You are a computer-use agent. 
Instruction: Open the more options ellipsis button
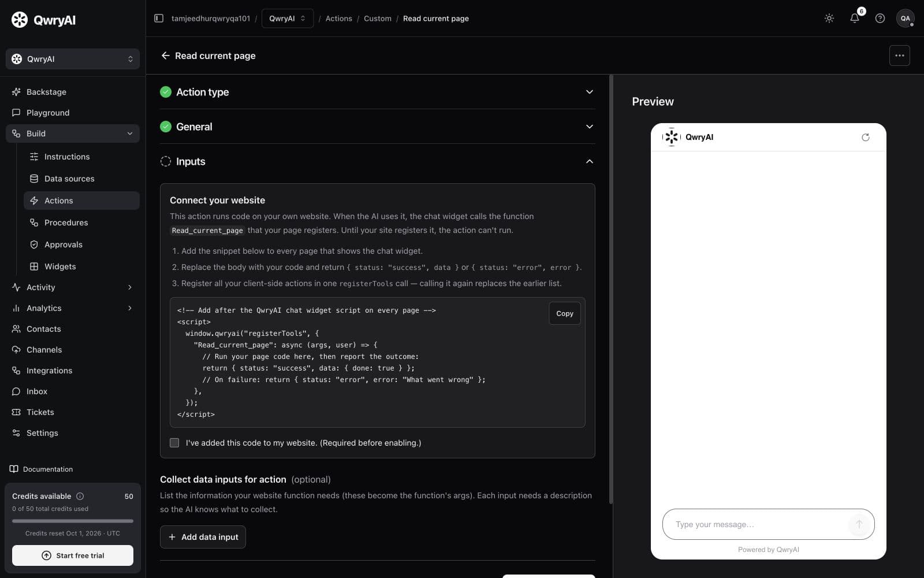[x=900, y=55]
